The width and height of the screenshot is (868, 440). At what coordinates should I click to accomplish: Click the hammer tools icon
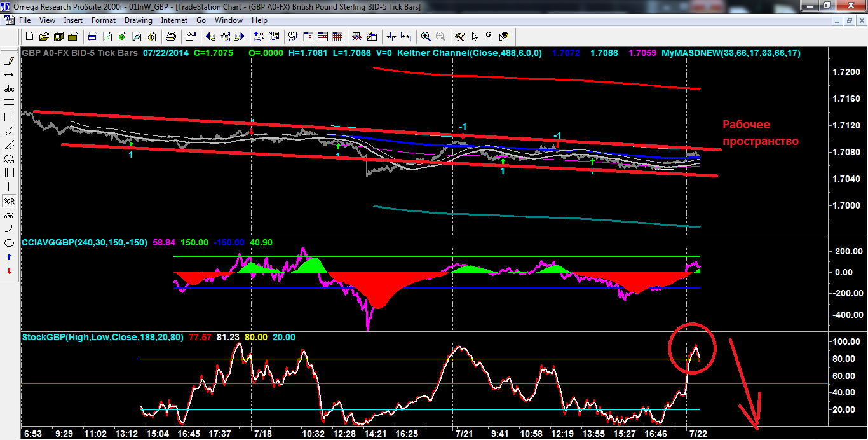click(x=460, y=36)
